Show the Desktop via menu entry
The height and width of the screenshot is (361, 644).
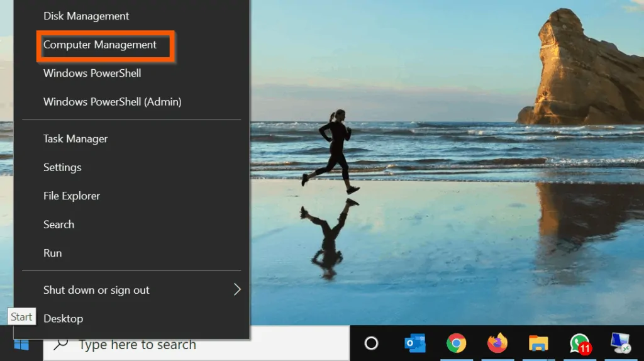(131, 319)
